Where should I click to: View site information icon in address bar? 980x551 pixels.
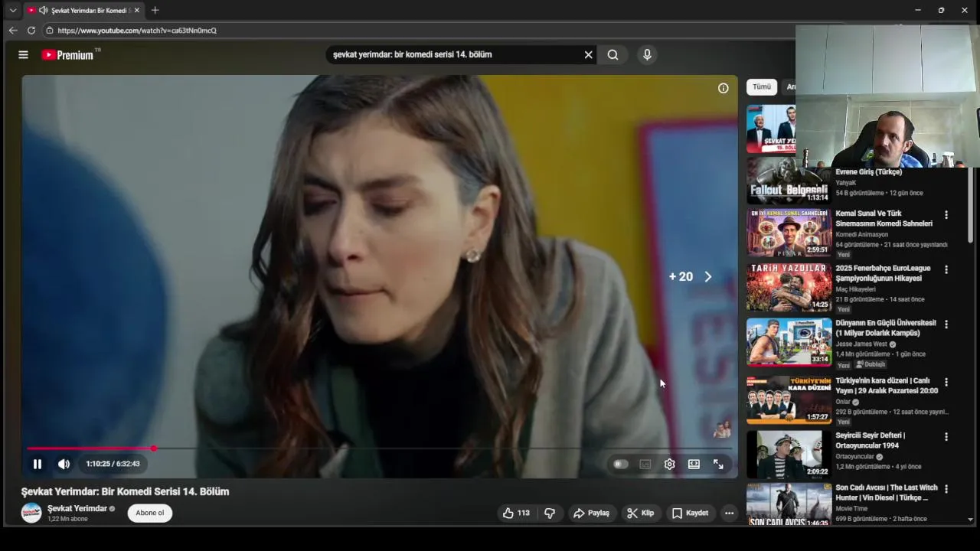[49, 31]
